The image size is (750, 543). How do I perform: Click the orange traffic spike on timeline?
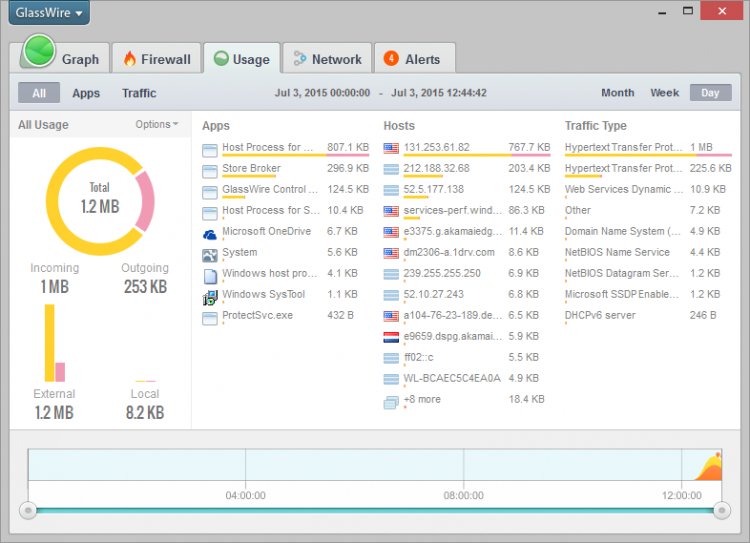tap(710, 467)
